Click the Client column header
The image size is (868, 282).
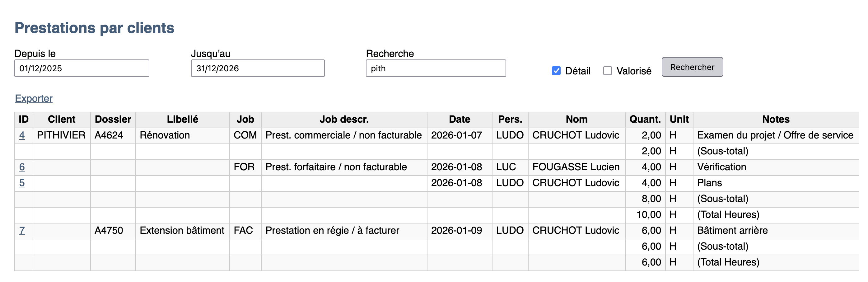click(61, 119)
